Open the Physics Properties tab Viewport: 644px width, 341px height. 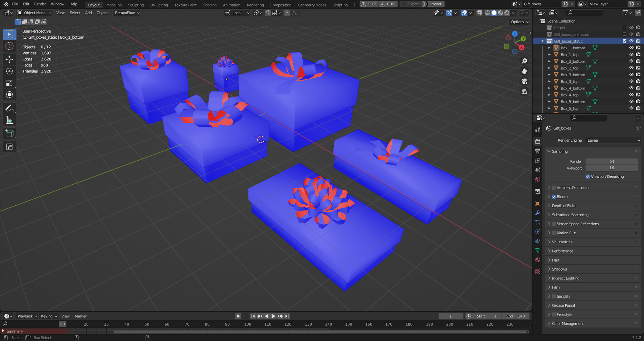537,232
